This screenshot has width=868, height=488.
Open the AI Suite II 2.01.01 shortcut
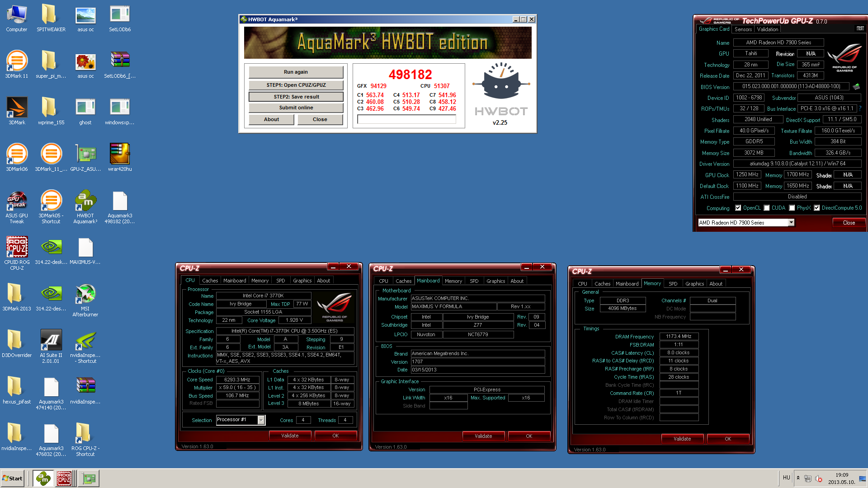pos(51,347)
